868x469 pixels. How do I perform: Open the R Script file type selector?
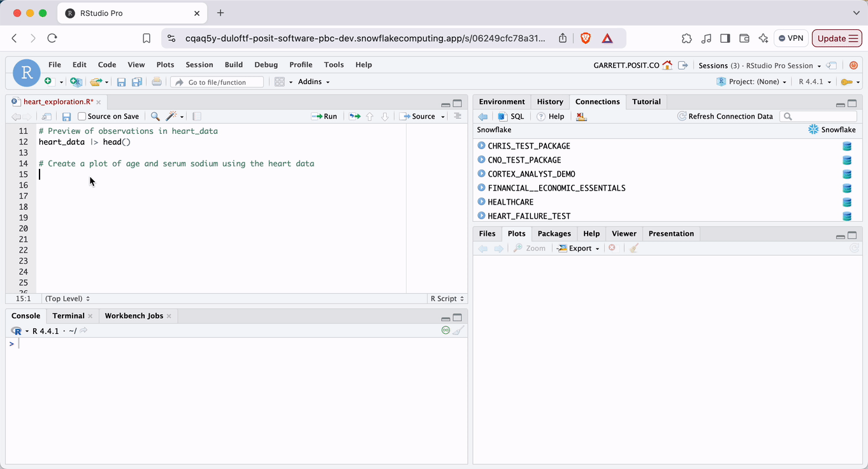coord(447,298)
